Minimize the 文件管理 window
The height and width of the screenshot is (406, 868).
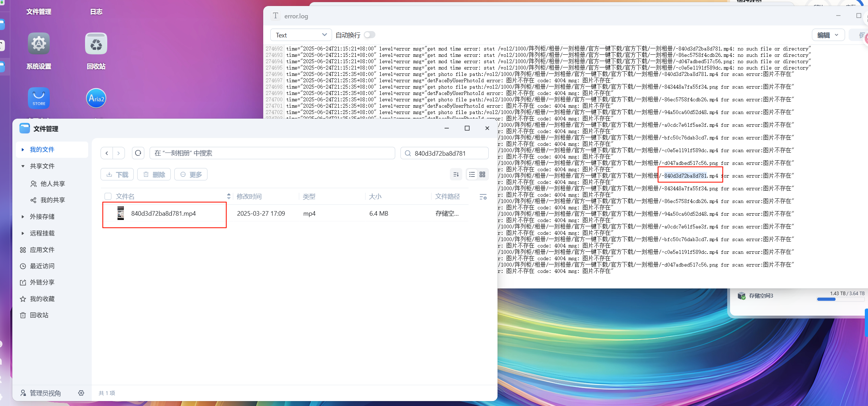click(x=447, y=128)
